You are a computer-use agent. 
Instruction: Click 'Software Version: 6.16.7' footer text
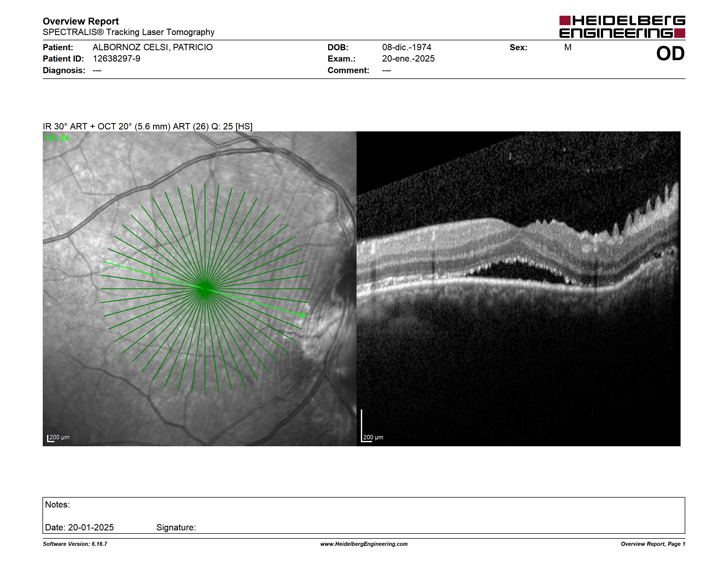click(x=75, y=544)
